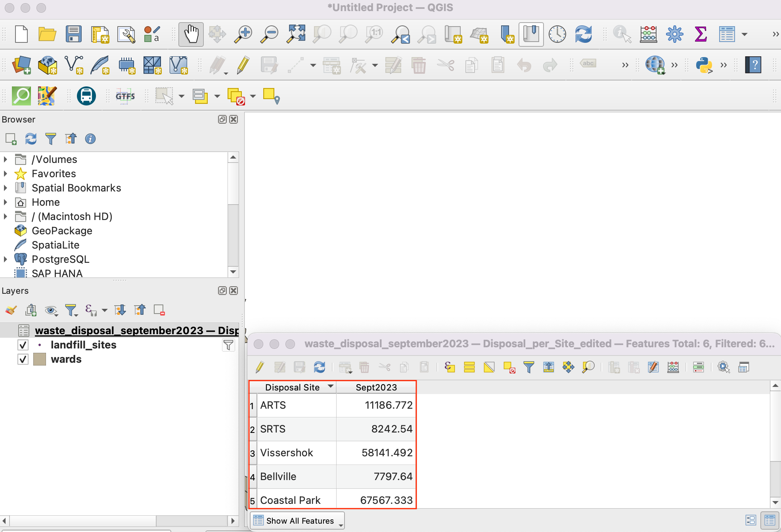Click Save Project floppy disk icon
Image resolution: width=781 pixels, height=532 pixels.
point(73,34)
